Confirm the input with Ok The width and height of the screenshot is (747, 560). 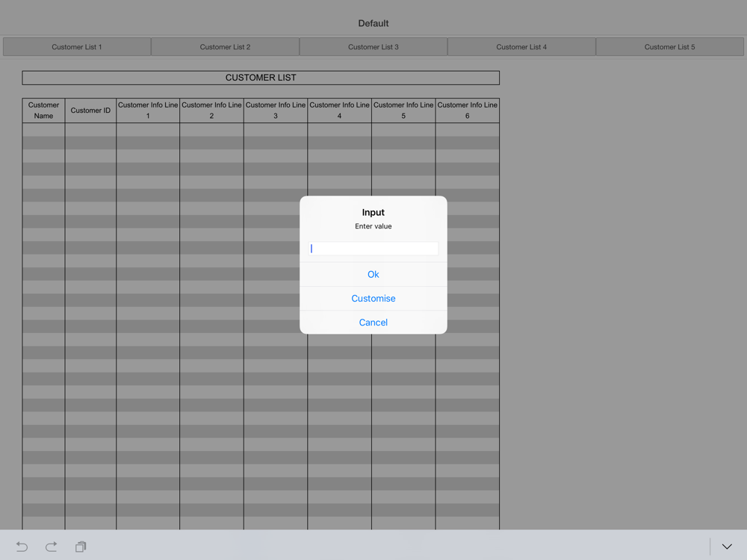coord(373,274)
